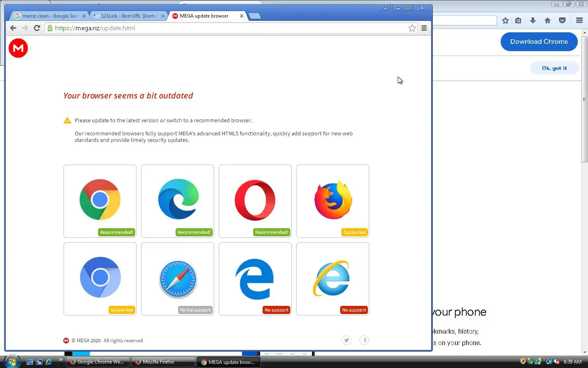Switch to Mozilla Firefox taskbar button
588x368 pixels.
coord(163,362)
